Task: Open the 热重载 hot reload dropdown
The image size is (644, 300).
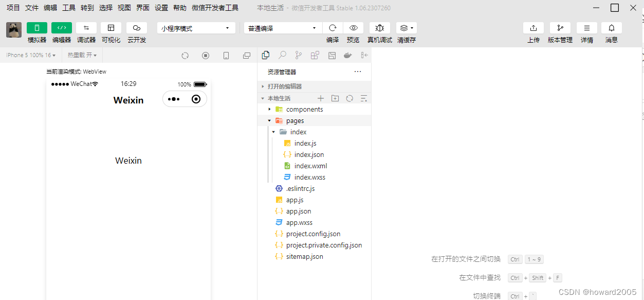Action: (82, 55)
